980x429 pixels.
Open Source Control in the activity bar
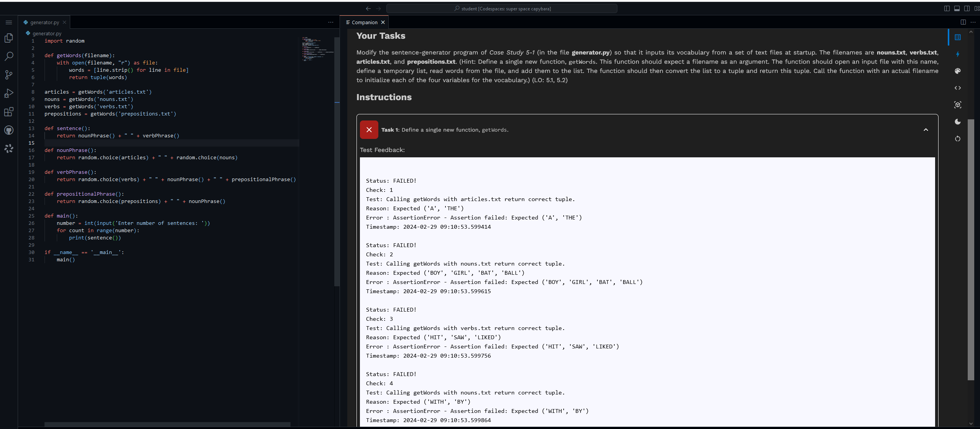[x=9, y=75]
